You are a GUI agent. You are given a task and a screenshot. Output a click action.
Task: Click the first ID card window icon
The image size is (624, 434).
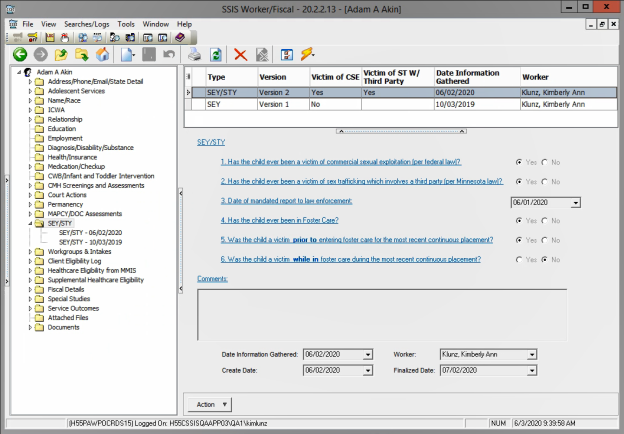click(148, 38)
